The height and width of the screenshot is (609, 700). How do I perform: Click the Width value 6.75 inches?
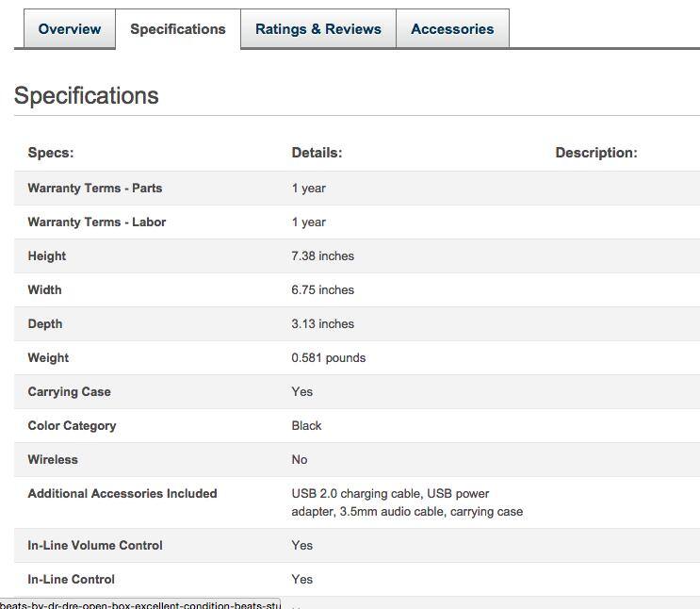tap(323, 290)
